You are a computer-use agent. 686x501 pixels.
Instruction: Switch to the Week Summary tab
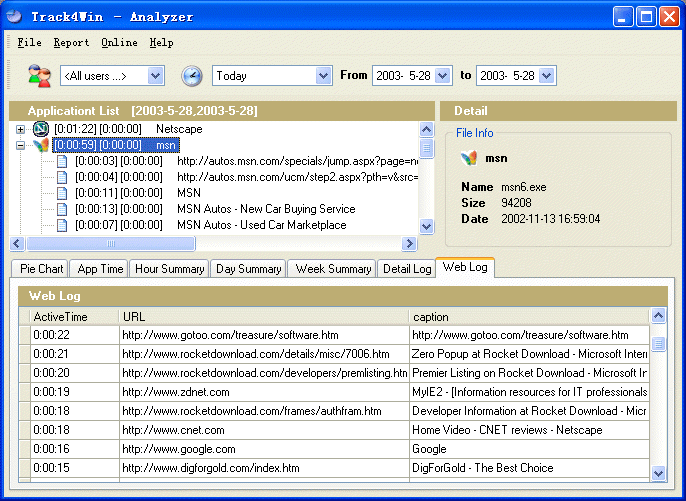332,269
